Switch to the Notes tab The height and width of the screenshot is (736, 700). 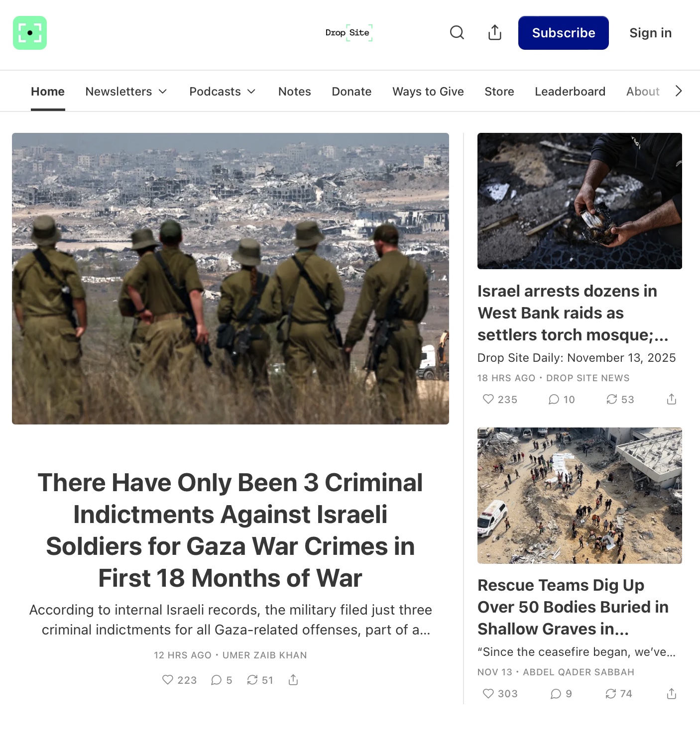point(294,92)
